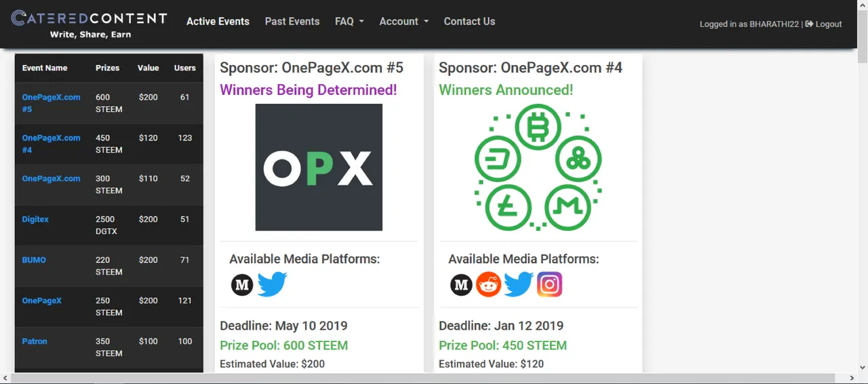Click the scrollbar's left arrow
Image resolution: width=868 pixels, height=384 pixels.
pyautogui.click(x=5, y=378)
